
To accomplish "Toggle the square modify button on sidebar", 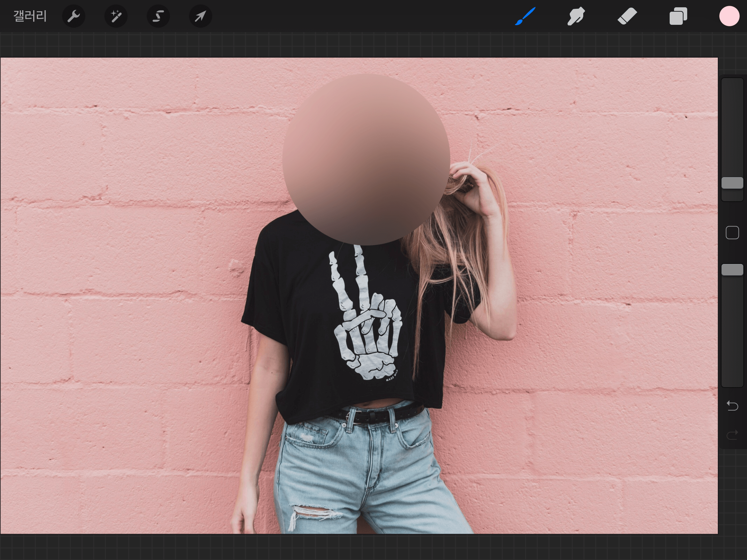I will [732, 233].
